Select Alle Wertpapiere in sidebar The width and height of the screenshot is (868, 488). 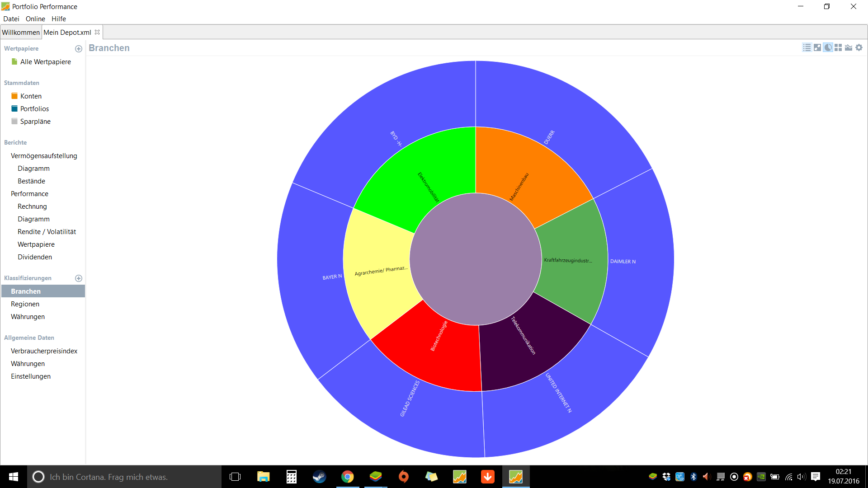pos(45,62)
